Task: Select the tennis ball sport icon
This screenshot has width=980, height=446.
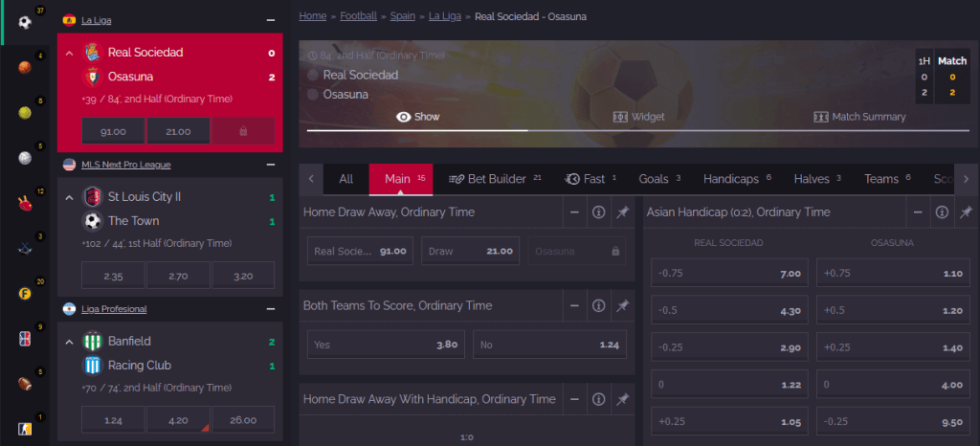Action: (x=25, y=112)
